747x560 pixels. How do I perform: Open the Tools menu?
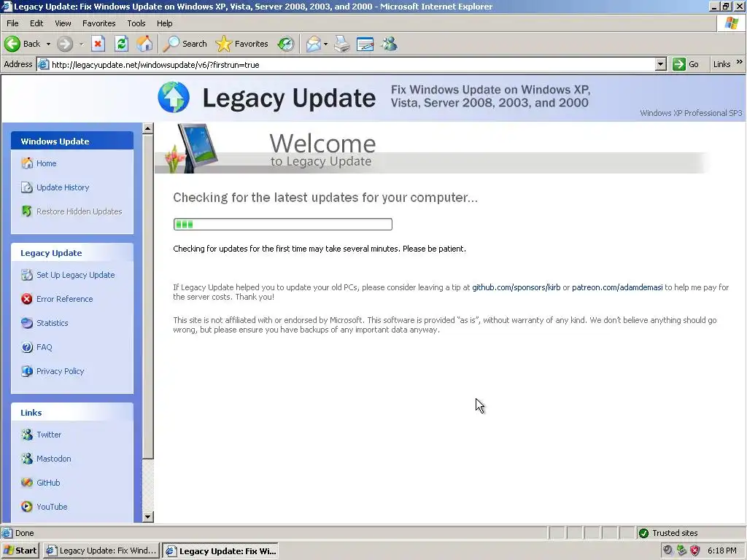[136, 23]
